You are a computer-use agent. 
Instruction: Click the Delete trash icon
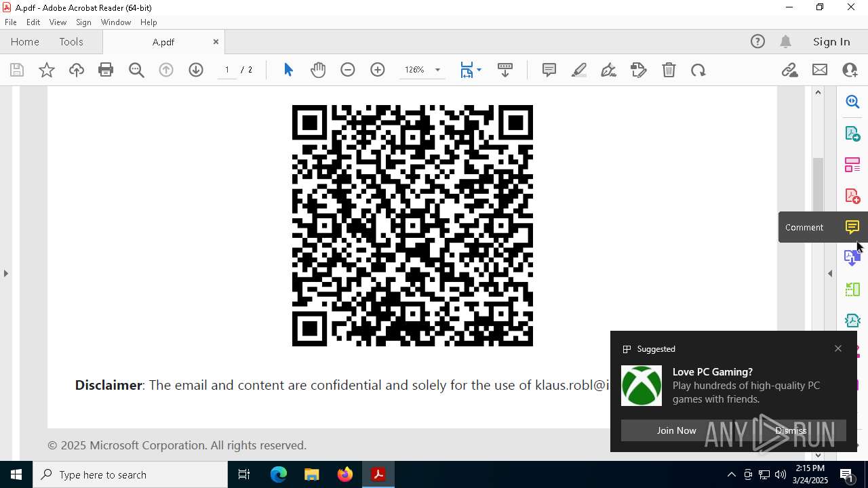[669, 70]
